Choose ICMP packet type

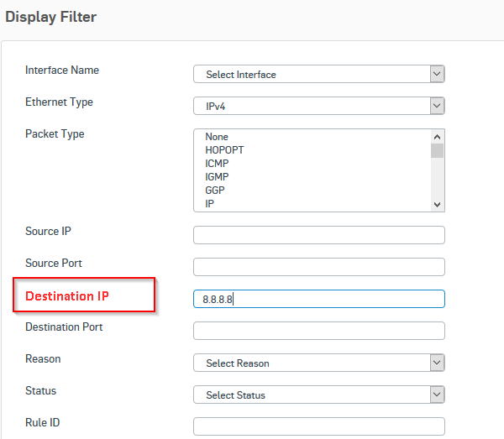217,164
